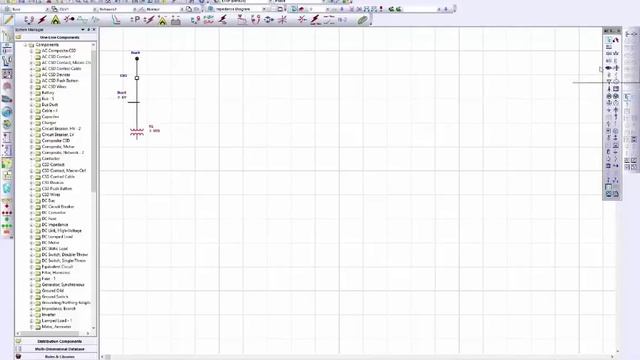Select the Bus2 horizontal bar on the diagram
Image resolution: width=640 pixels, height=360 pixels.
pyautogui.click(x=134, y=102)
